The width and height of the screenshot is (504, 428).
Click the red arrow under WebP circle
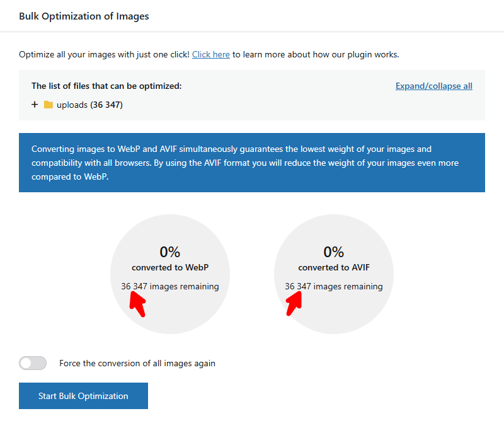click(x=137, y=304)
